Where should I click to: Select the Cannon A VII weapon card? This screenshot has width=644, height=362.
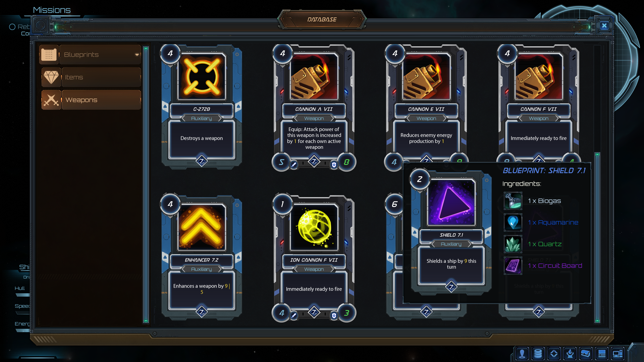tap(314, 107)
